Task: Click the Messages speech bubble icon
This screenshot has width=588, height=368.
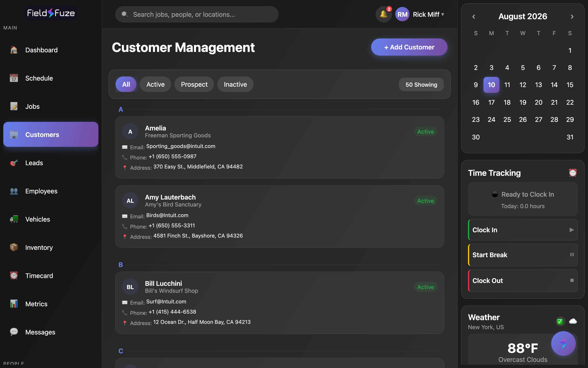Action: (14, 332)
